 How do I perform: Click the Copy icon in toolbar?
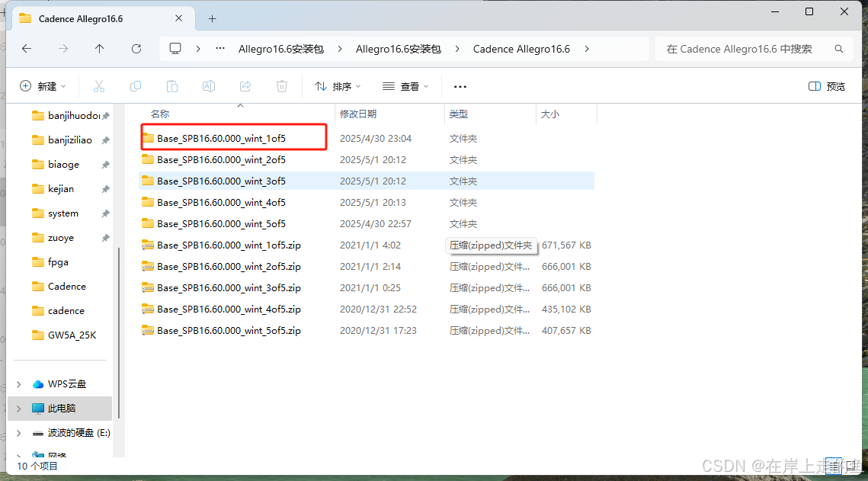coord(136,86)
